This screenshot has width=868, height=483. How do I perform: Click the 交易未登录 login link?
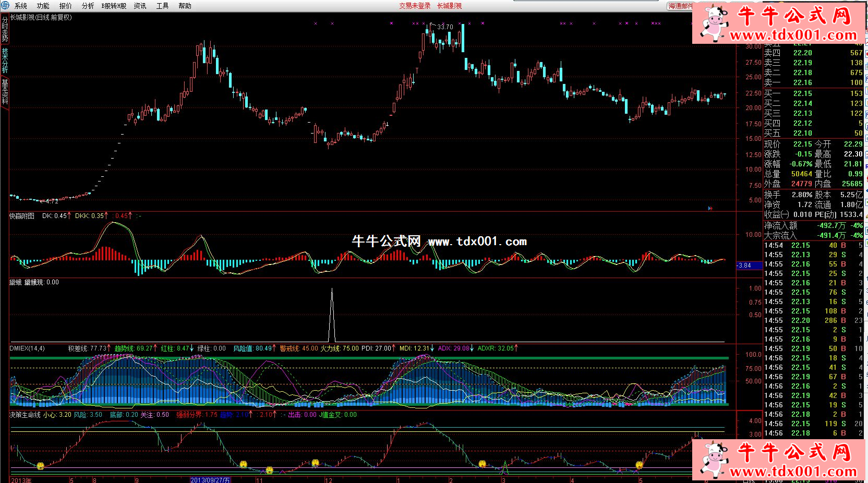[415, 6]
